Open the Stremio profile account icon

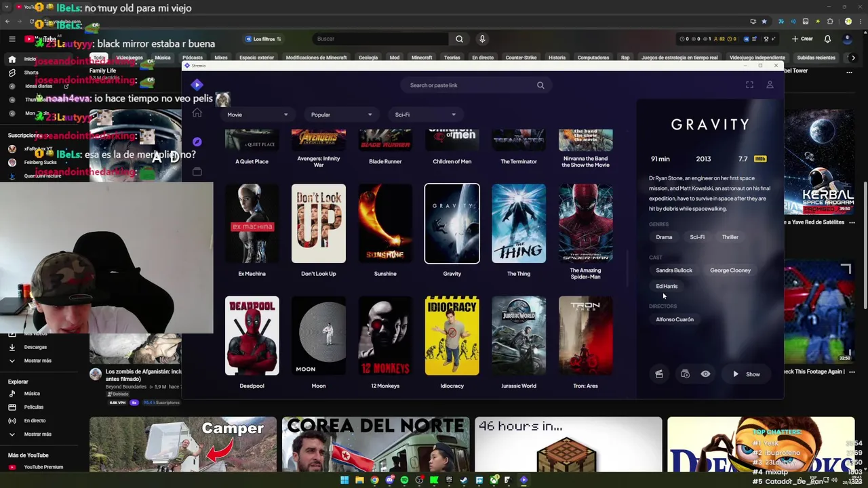770,85
